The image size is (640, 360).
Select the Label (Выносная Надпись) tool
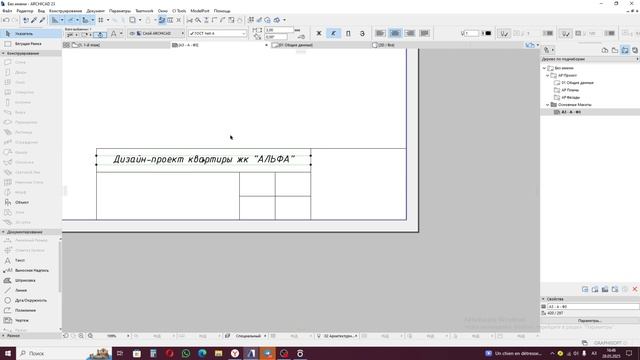[29, 270]
